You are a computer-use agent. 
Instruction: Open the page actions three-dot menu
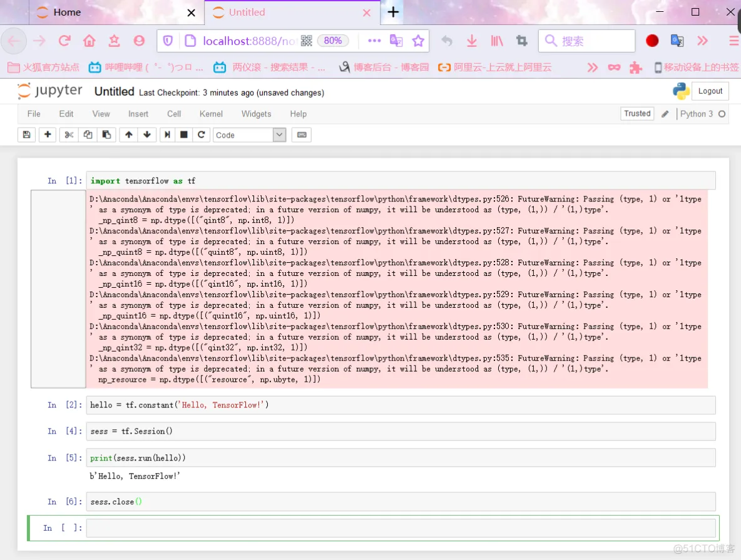[x=374, y=41]
